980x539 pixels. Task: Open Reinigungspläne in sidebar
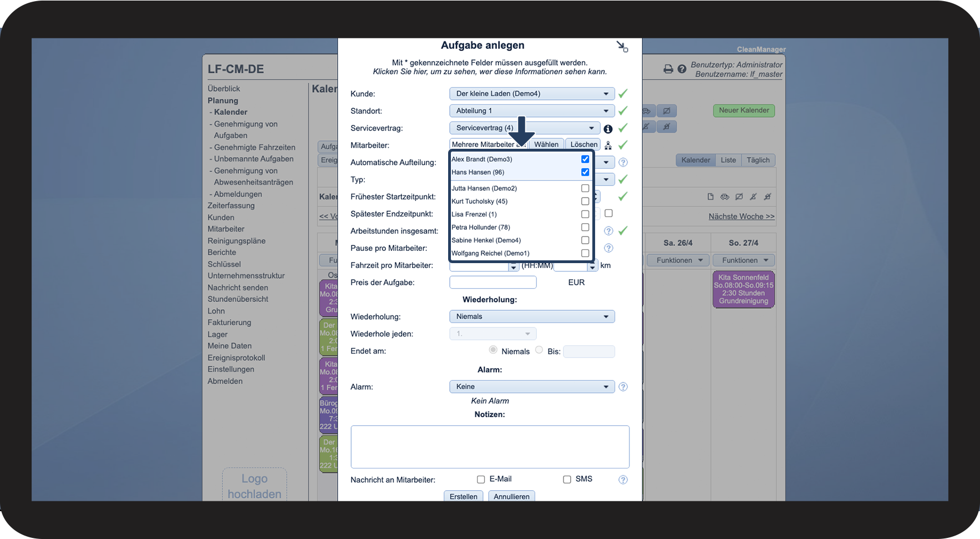237,241
